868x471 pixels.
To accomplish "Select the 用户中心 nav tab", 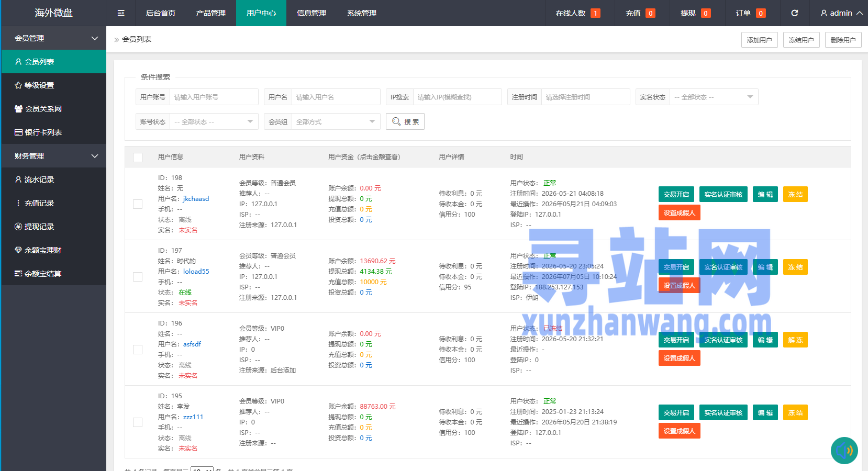I will click(261, 13).
